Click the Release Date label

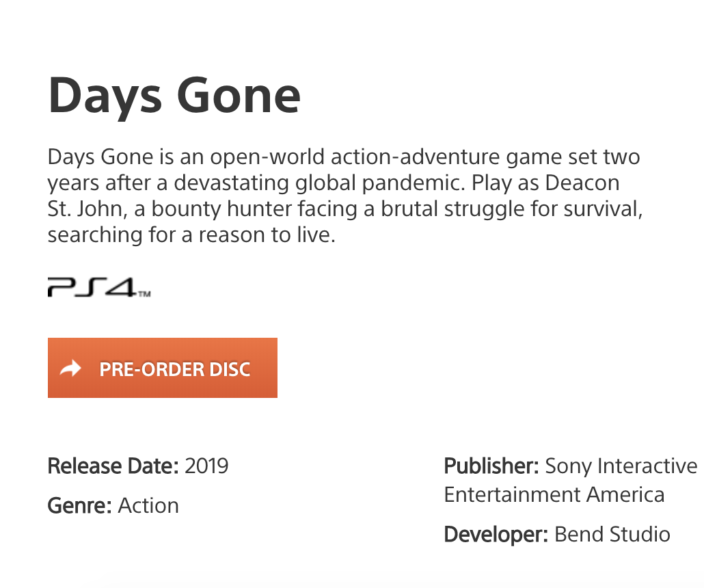tap(113, 466)
